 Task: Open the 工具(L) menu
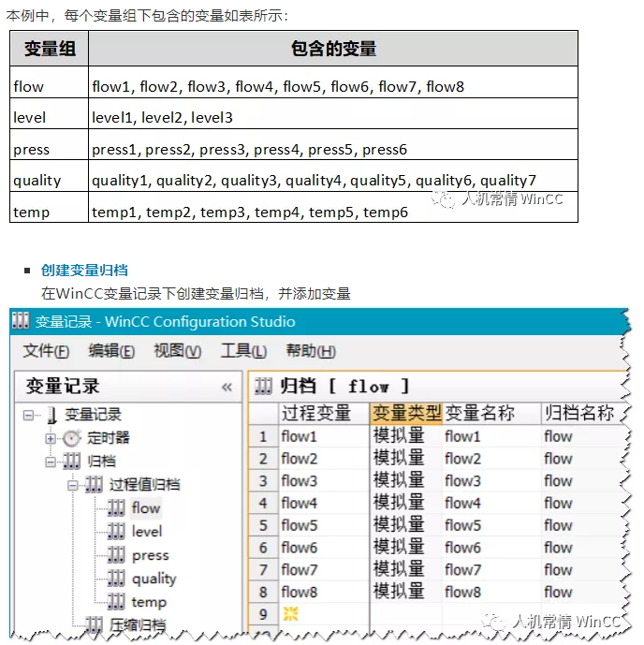click(243, 351)
